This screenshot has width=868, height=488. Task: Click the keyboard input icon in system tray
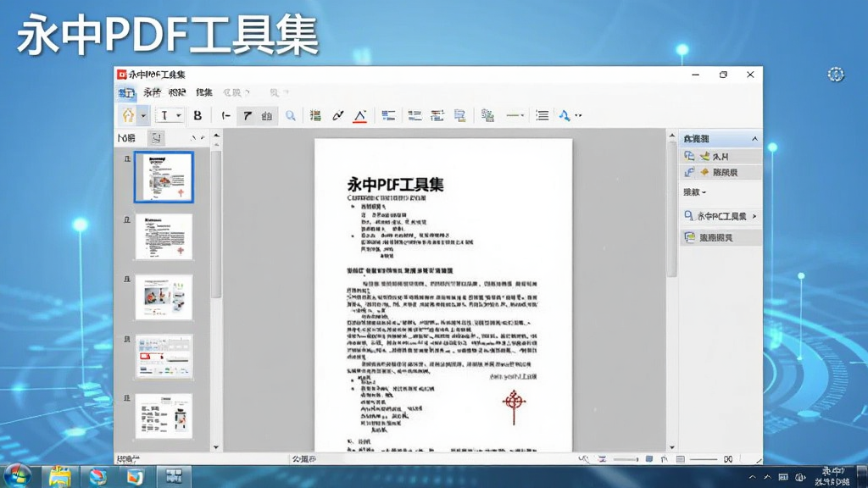782,477
